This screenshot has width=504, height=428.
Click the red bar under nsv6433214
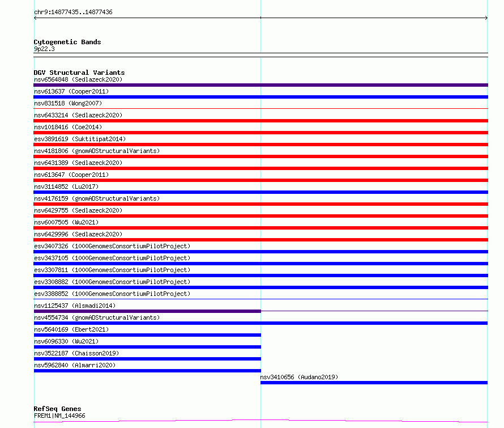260,121
